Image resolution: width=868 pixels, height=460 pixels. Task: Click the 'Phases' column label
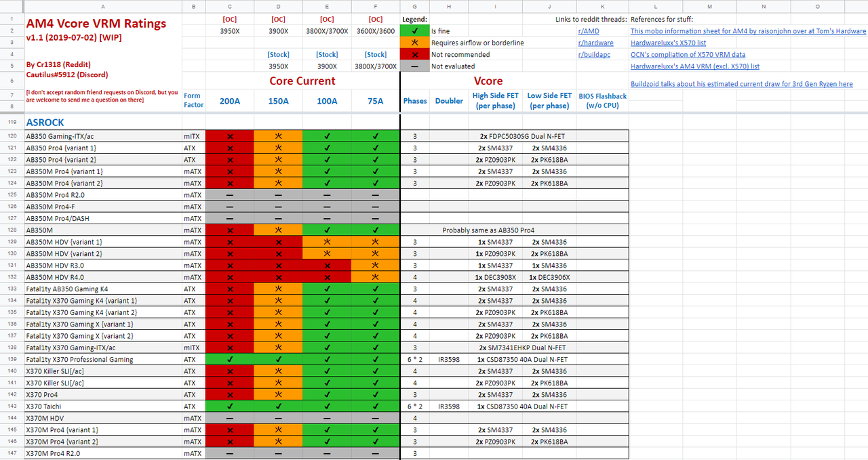coord(415,101)
